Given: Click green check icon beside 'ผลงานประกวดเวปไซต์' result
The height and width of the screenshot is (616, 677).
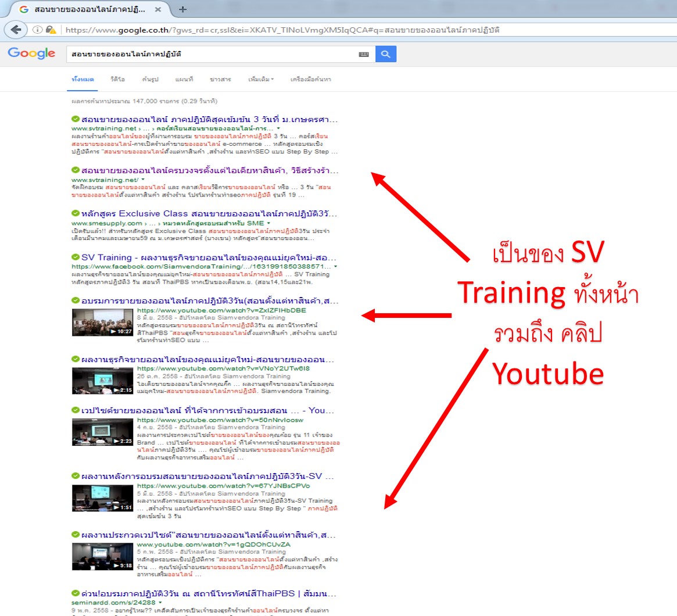Looking at the screenshot, I should click(76, 535).
